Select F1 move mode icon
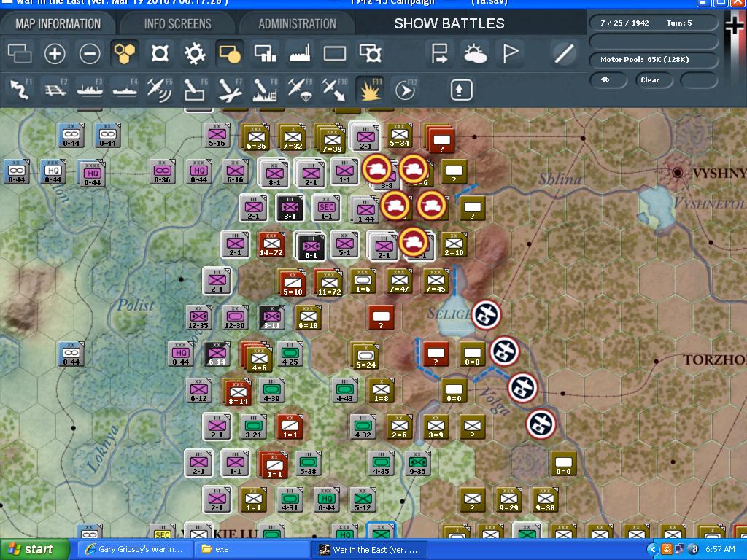747x560 pixels. (x=20, y=90)
